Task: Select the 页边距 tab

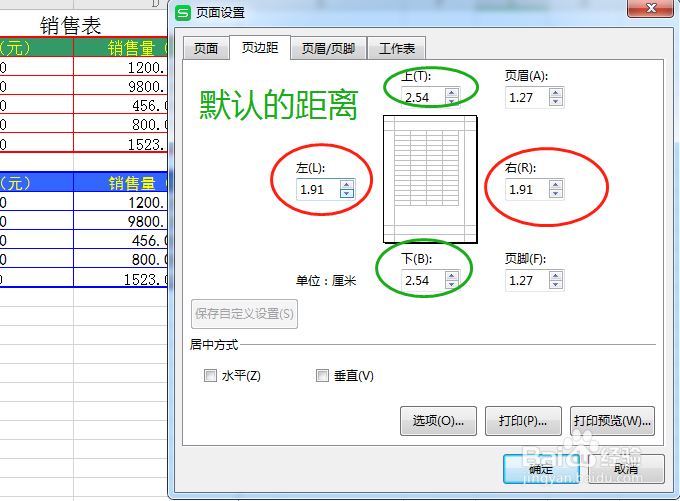Action: click(260, 47)
